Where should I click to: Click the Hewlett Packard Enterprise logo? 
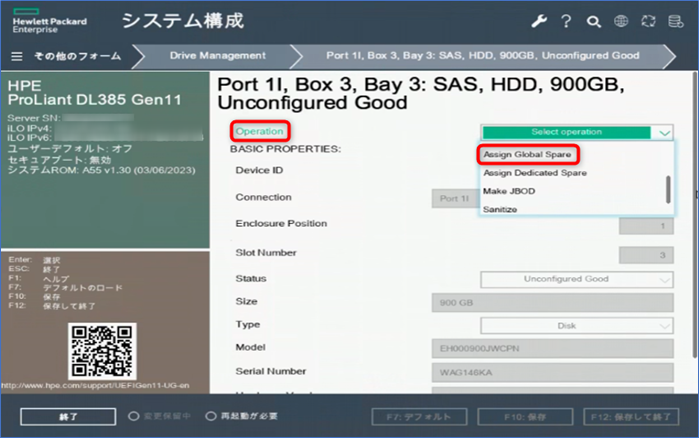[49, 21]
